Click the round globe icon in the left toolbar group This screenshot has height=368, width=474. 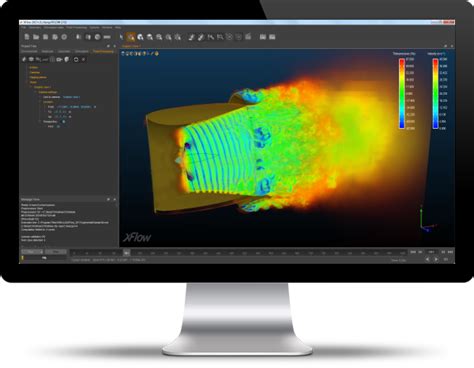pos(97,37)
